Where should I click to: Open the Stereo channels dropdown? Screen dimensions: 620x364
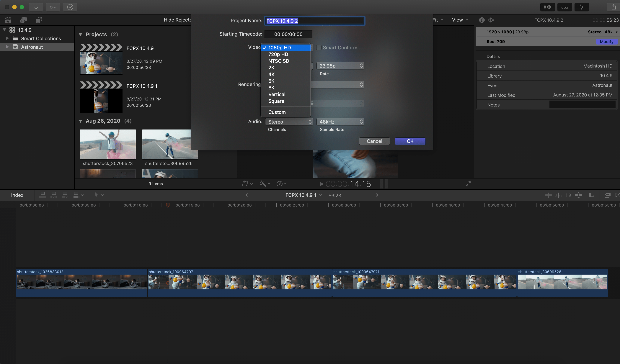pos(289,122)
